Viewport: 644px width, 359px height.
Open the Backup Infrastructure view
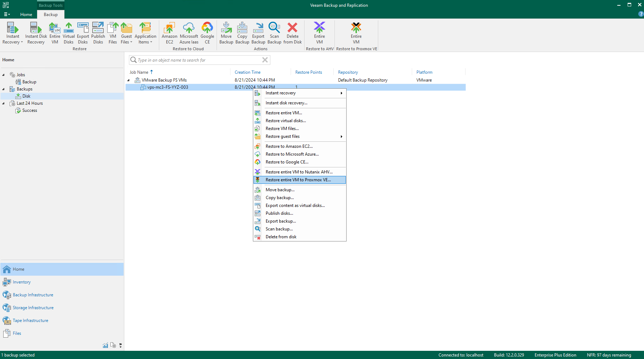pos(33,295)
